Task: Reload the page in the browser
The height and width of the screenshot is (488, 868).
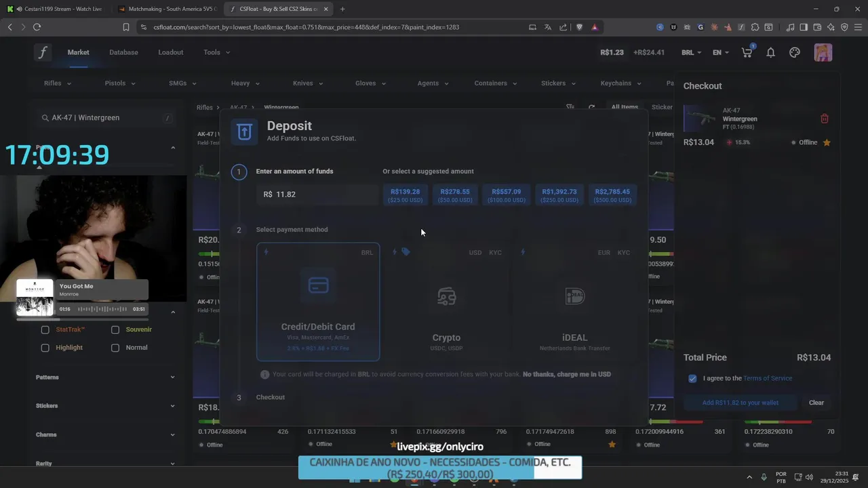Action: (x=37, y=27)
